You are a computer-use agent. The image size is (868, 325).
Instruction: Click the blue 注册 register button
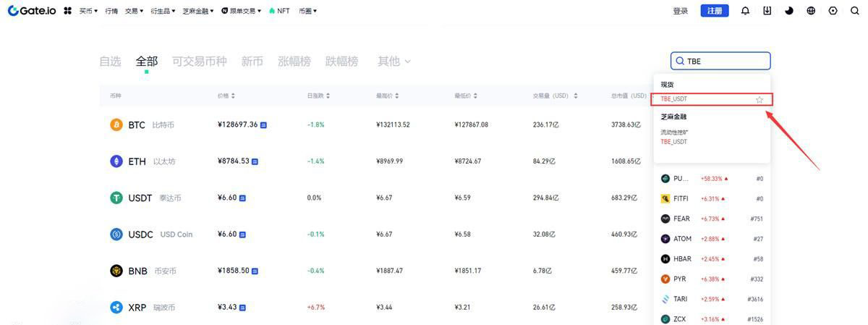click(x=715, y=11)
